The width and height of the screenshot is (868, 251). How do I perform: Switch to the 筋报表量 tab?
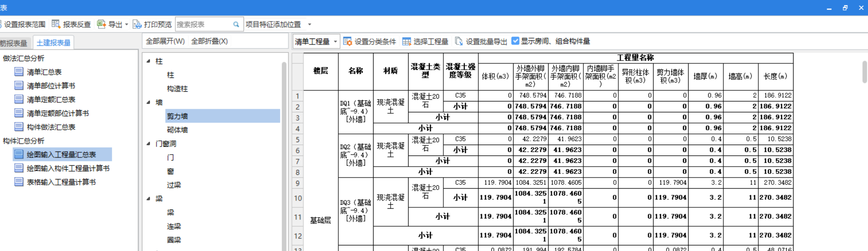pyautogui.click(x=14, y=43)
